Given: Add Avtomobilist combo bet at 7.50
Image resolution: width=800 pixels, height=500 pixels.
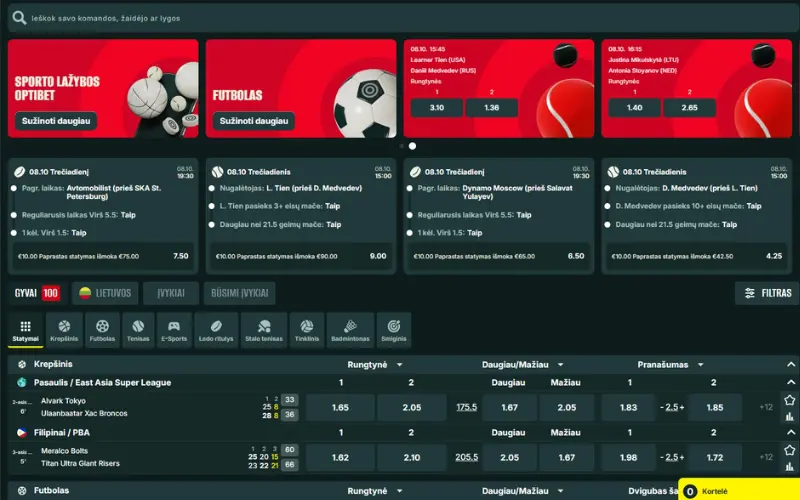Looking at the screenshot, I should pos(103,256).
